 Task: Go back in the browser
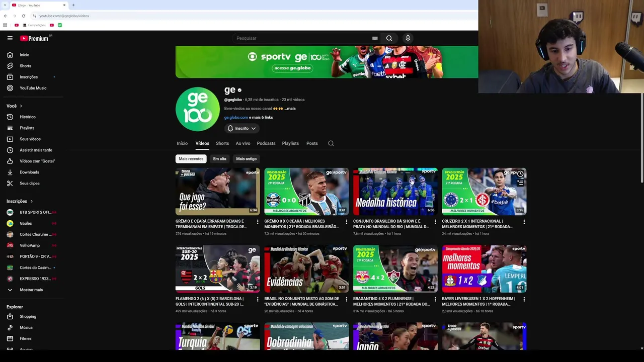pos(6,16)
